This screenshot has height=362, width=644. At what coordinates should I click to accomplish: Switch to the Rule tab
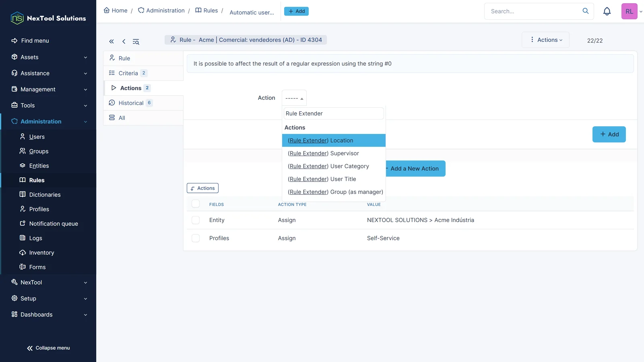[143, 58]
